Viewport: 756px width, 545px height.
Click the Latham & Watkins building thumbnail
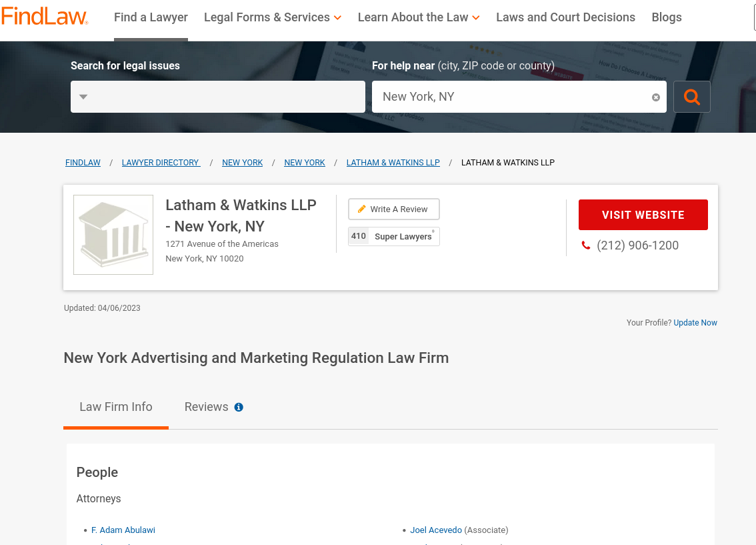113,235
